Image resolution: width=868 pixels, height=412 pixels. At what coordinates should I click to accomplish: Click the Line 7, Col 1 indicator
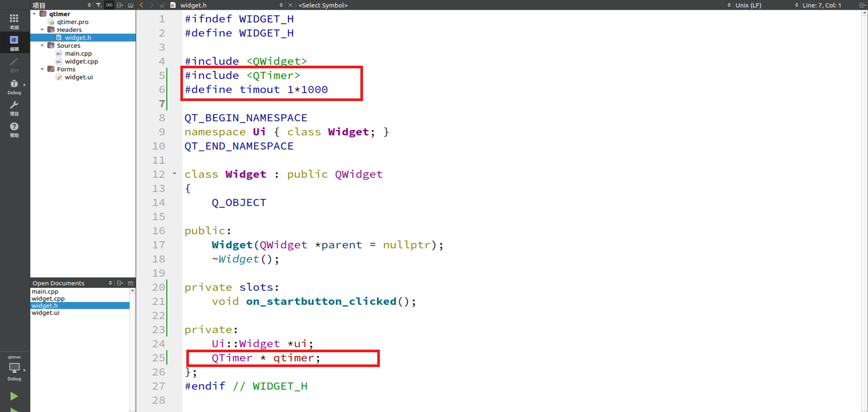pyautogui.click(x=822, y=5)
